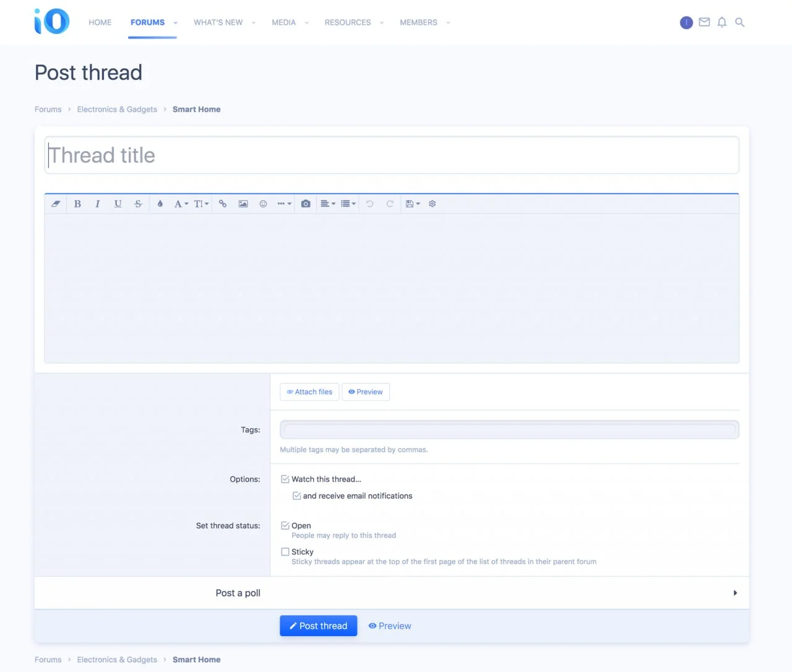
Task: Click the Attach files button
Action: point(309,392)
